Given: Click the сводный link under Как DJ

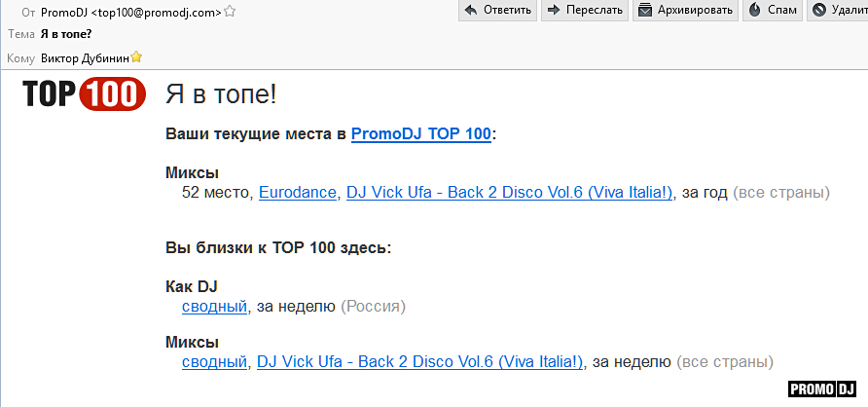Looking at the screenshot, I should click(214, 307).
